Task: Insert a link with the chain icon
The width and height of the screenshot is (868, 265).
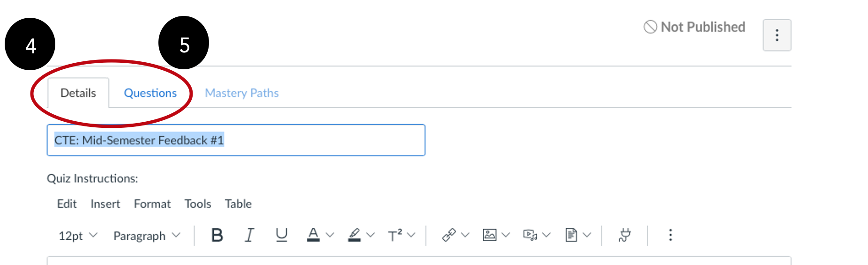Action: [x=449, y=235]
